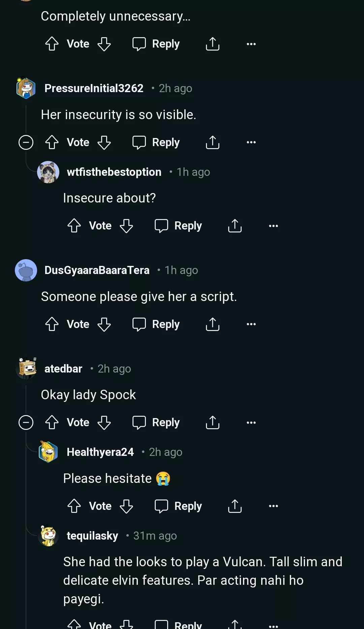Share DusGyaaraBaaraTera's comment

212,324
